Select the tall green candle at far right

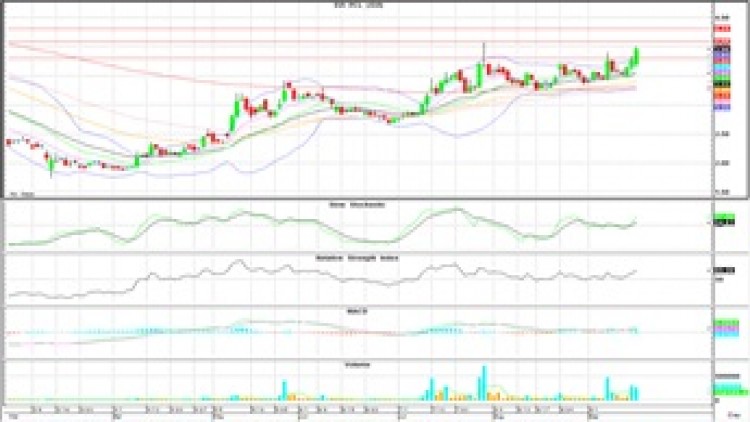point(637,59)
